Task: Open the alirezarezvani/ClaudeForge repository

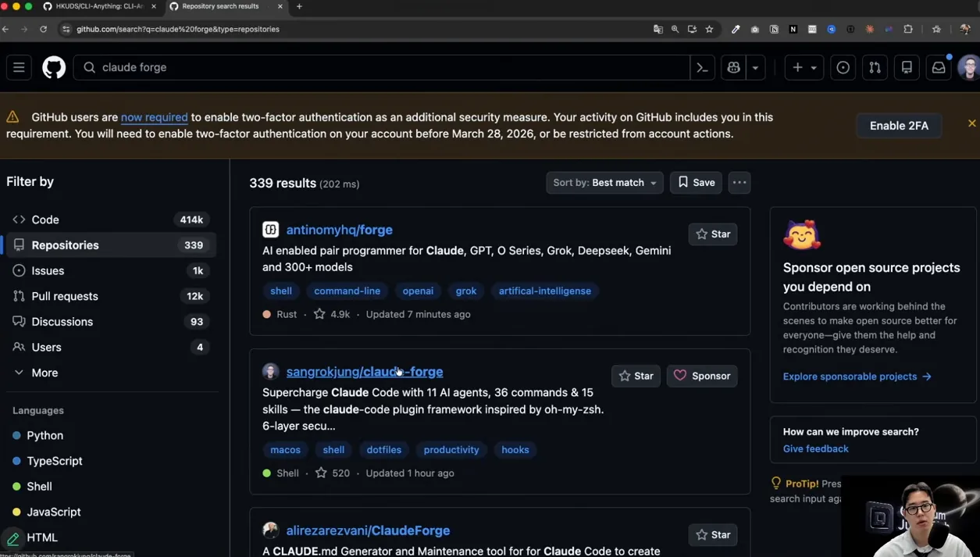Action: (x=368, y=530)
